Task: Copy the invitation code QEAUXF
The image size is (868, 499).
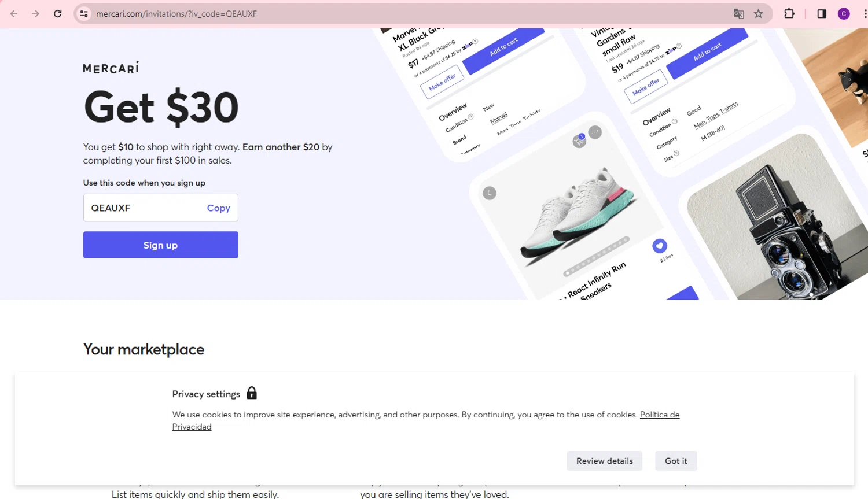Action: (x=218, y=208)
